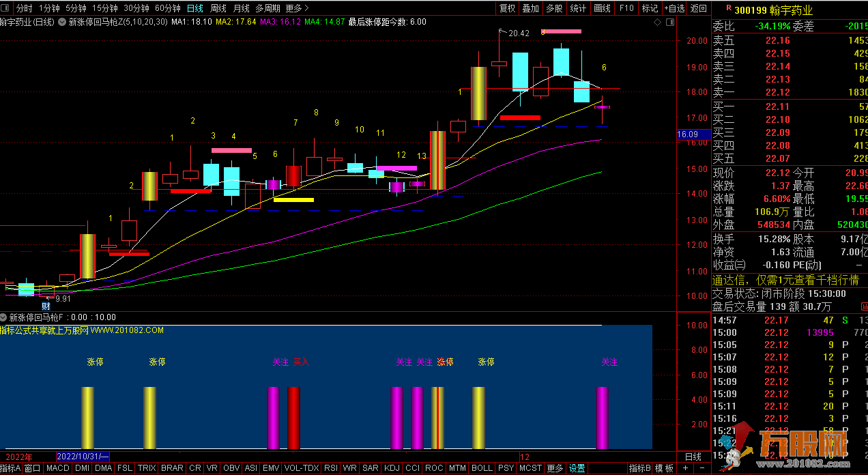This screenshot has width=868, height=475.
Task: Expand 更多 indicators in bottom bar
Action: [x=555, y=468]
